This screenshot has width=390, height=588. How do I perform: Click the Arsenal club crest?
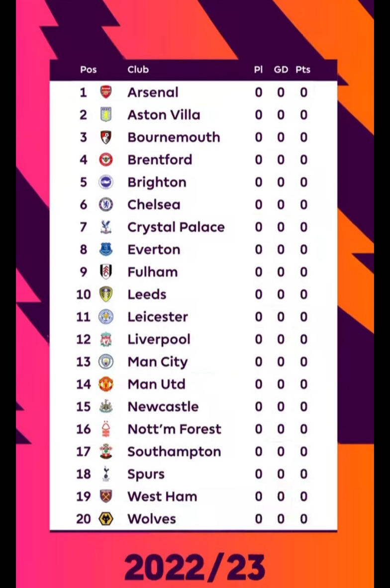(x=106, y=92)
